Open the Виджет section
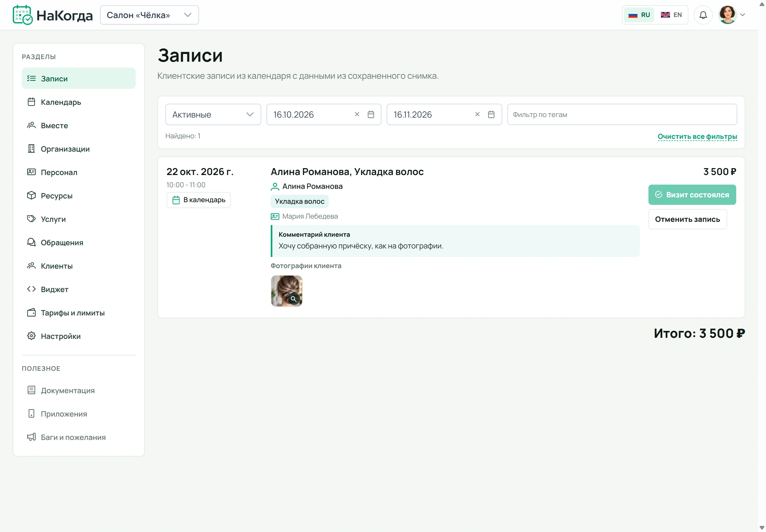Image resolution: width=766 pixels, height=532 pixels. (79, 289)
